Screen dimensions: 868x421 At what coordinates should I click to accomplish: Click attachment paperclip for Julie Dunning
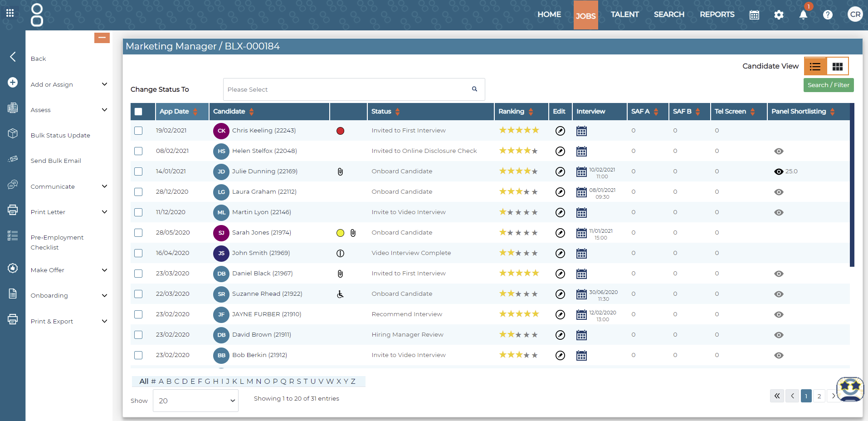point(340,171)
